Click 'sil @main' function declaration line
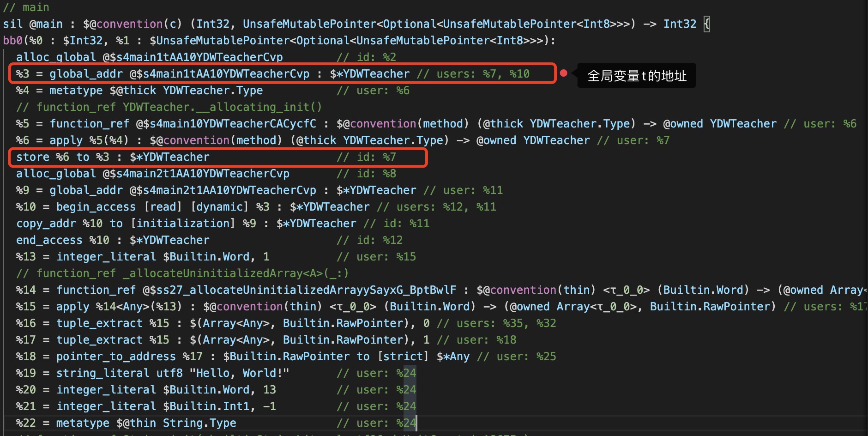868x436 pixels. [x=356, y=24]
